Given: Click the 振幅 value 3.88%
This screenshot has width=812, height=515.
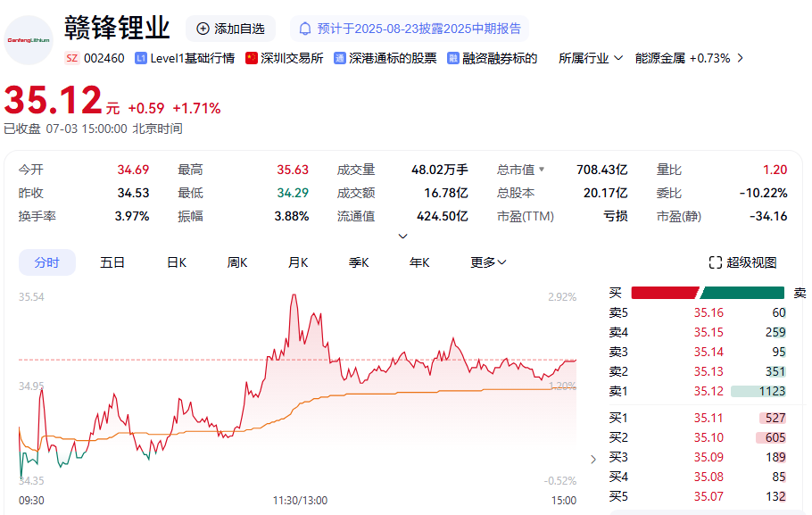Looking at the screenshot, I should 292,216.
